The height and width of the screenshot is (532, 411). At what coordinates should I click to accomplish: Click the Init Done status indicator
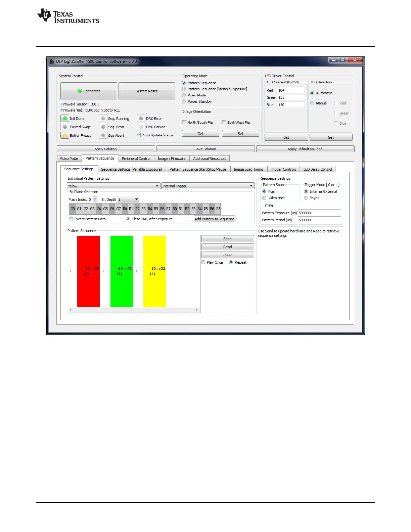(65, 119)
